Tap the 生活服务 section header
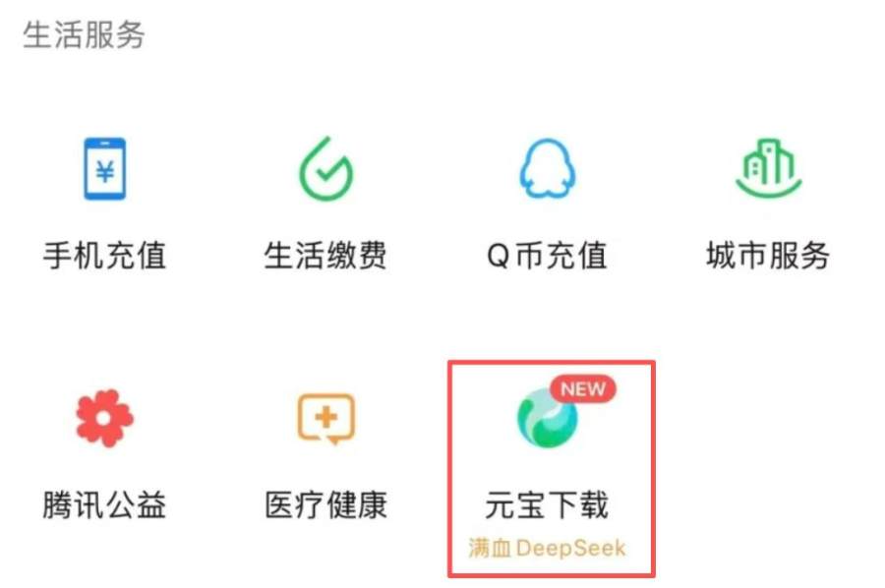 tap(84, 35)
